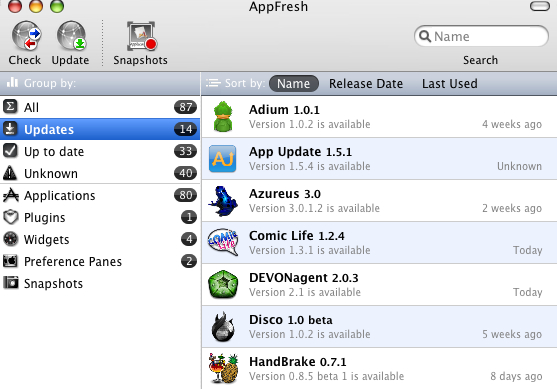The image size is (557, 389).
Task: Select the HandBrake 0.7.1 title text
Action: (x=298, y=362)
